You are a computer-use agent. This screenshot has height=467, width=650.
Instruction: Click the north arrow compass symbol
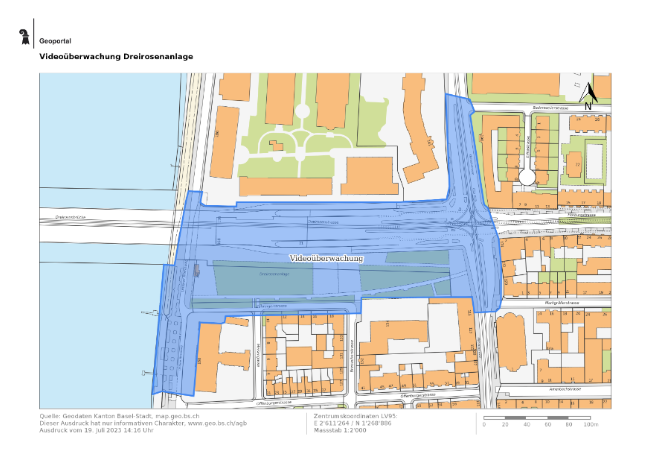[590, 94]
